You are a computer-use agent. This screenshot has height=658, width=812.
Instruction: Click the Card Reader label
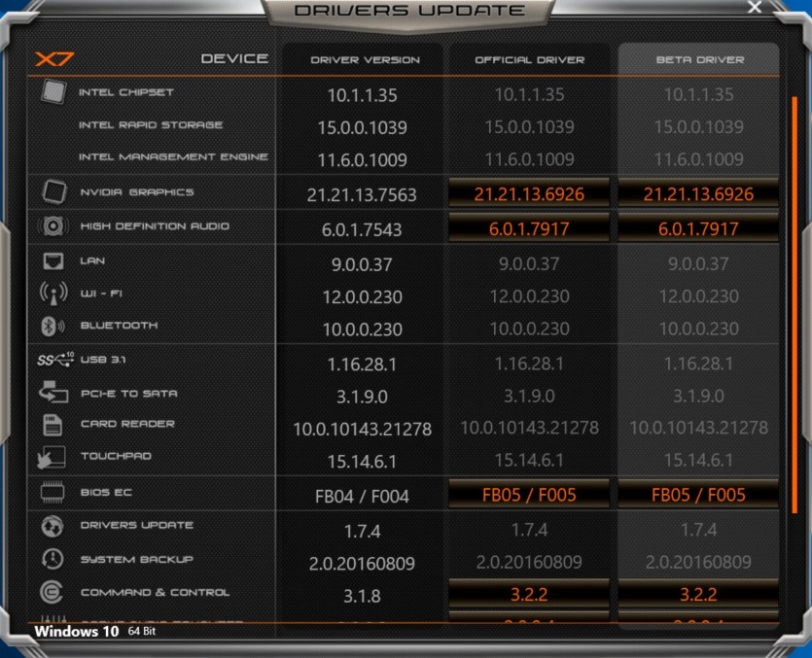128,424
